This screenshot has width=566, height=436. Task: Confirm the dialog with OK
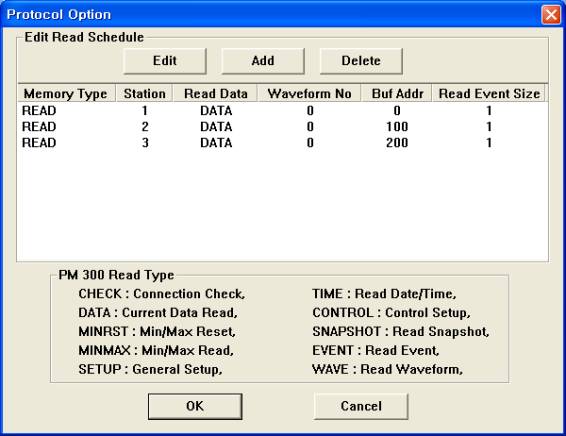[x=195, y=406]
